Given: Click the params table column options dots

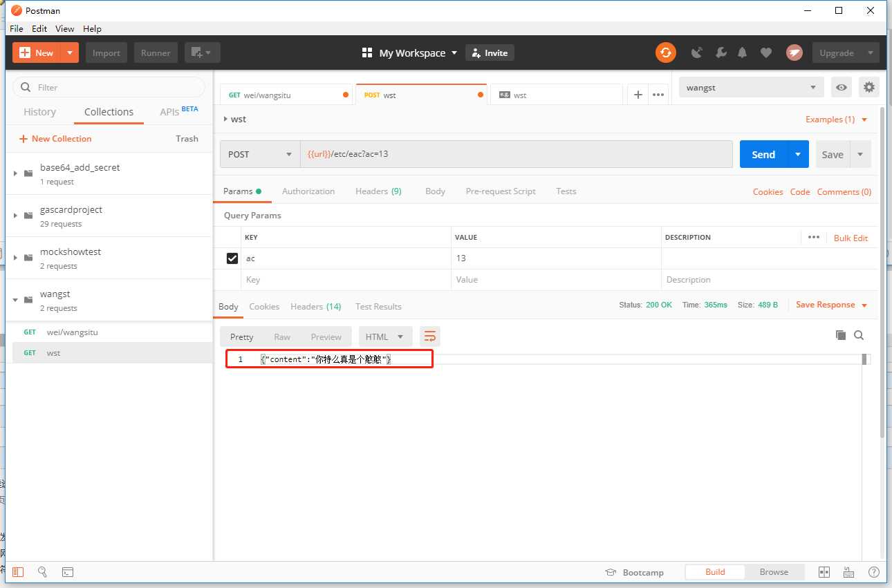Looking at the screenshot, I should pyautogui.click(x=814, y=237).
